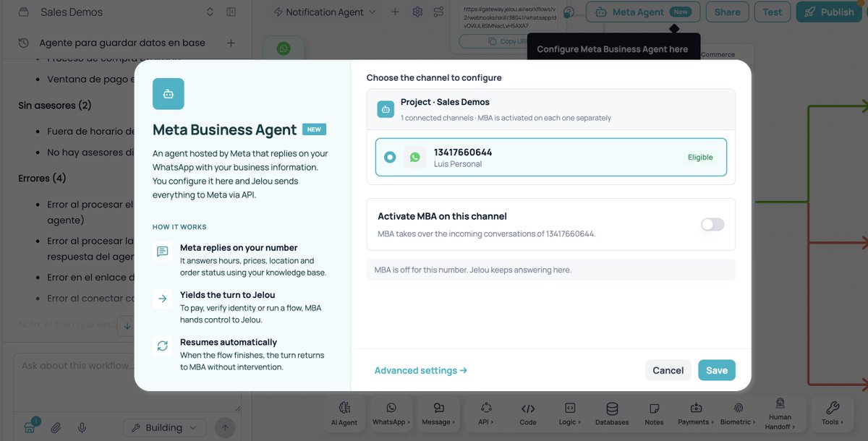Open Advanced settings link
Viewport: 868px width, 441px height.
point(421,370)
